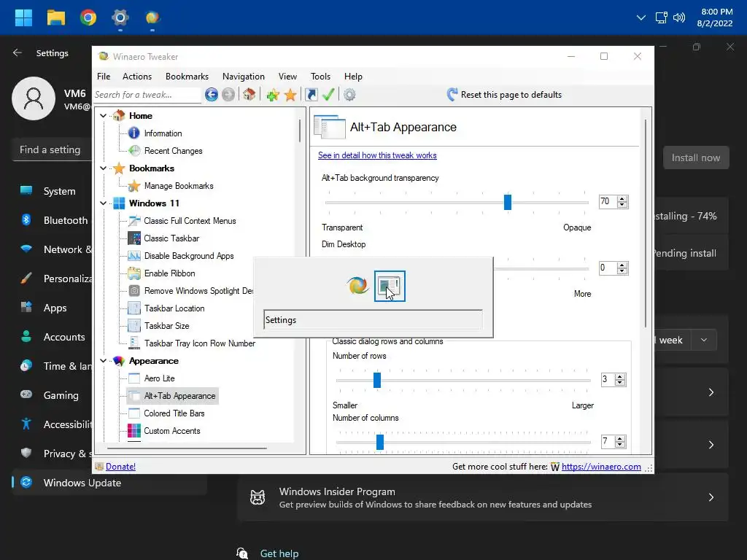The width and height of the screenshot is (747, 560).
Task: Select Taskbar Size tweak
Action: (167, 326)
